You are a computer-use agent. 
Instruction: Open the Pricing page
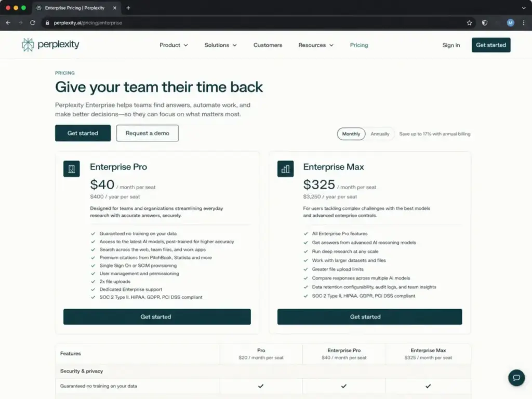pos(359,45)
